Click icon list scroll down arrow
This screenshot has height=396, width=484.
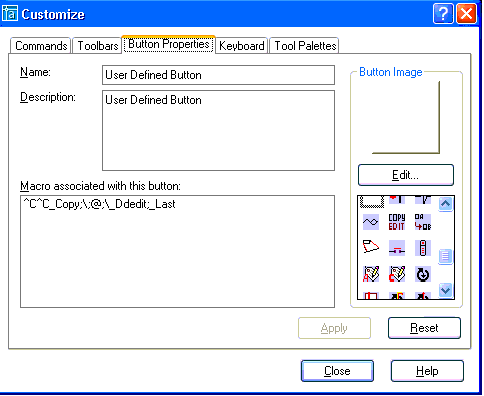(446, 290)
